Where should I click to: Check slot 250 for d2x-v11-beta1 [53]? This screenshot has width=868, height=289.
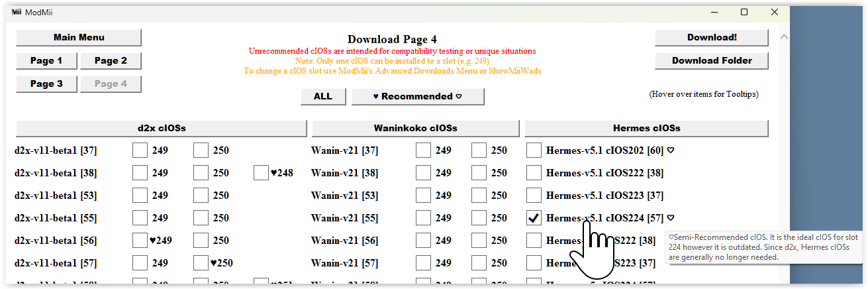[x=201, y=196]
